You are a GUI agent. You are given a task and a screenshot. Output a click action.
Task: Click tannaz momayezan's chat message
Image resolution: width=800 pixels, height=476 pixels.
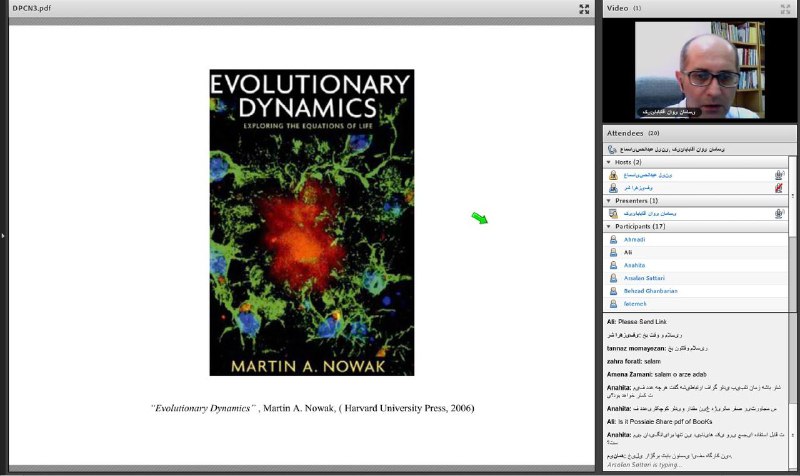click(x=657, y=348)
